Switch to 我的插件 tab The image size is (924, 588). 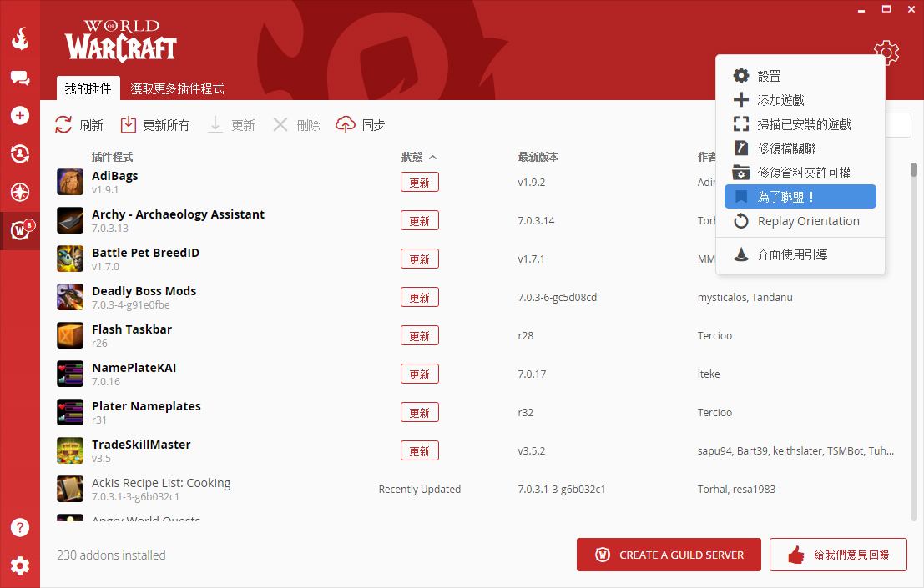tap(88, 88)
